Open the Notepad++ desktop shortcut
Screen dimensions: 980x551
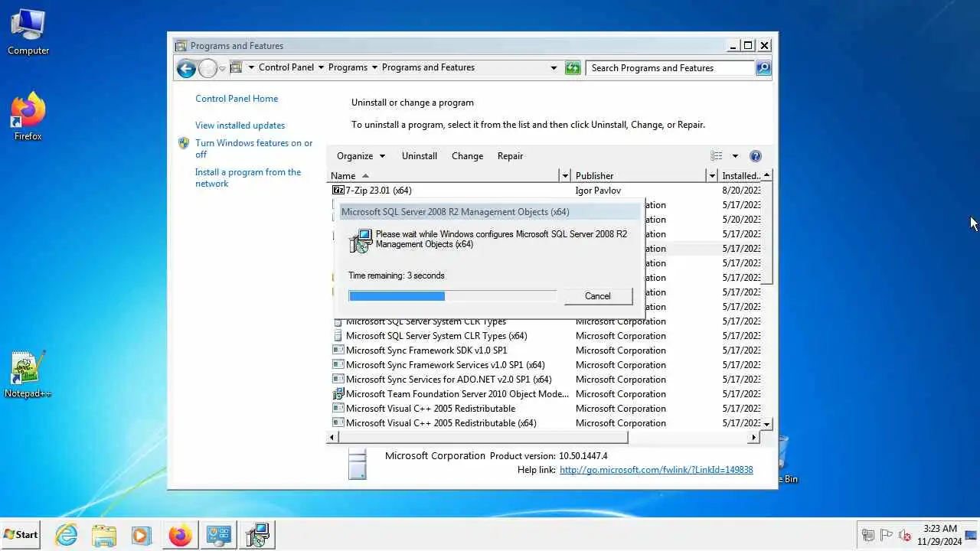point(28,375)
